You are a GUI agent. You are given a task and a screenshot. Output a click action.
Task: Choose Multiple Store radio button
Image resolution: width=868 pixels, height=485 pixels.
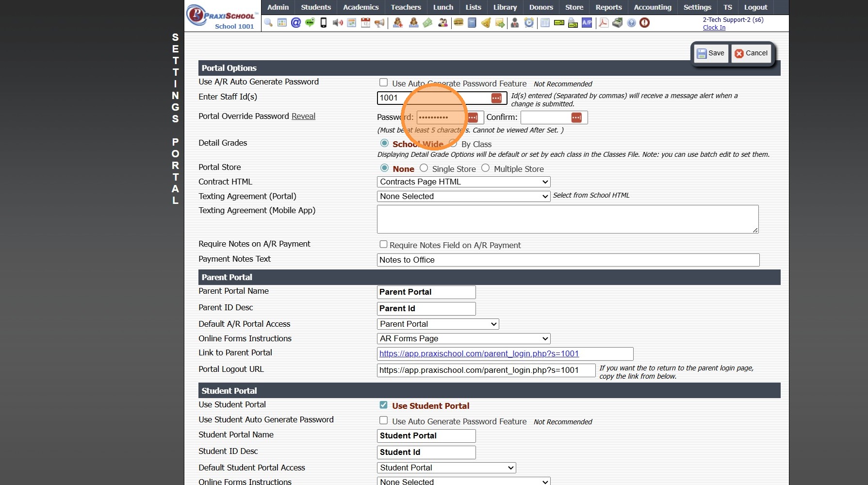tap(486, 168)
